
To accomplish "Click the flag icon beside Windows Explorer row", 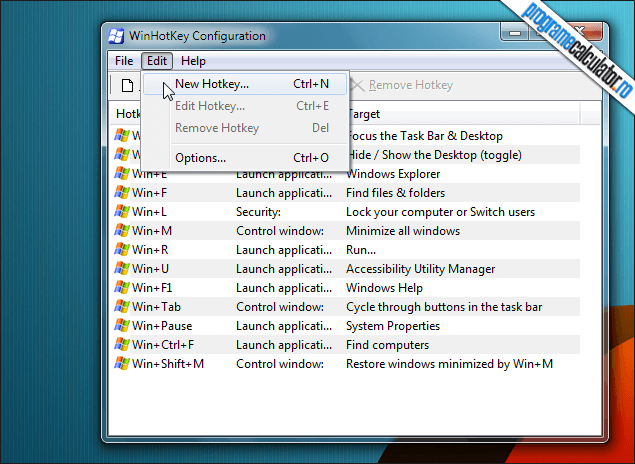I will [121, 174].
